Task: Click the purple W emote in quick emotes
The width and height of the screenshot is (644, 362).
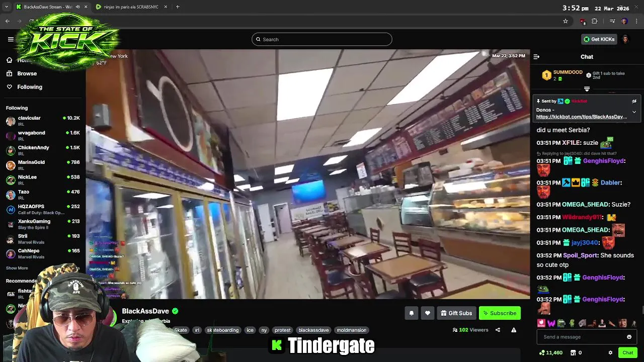Action: tap(551, 323)
